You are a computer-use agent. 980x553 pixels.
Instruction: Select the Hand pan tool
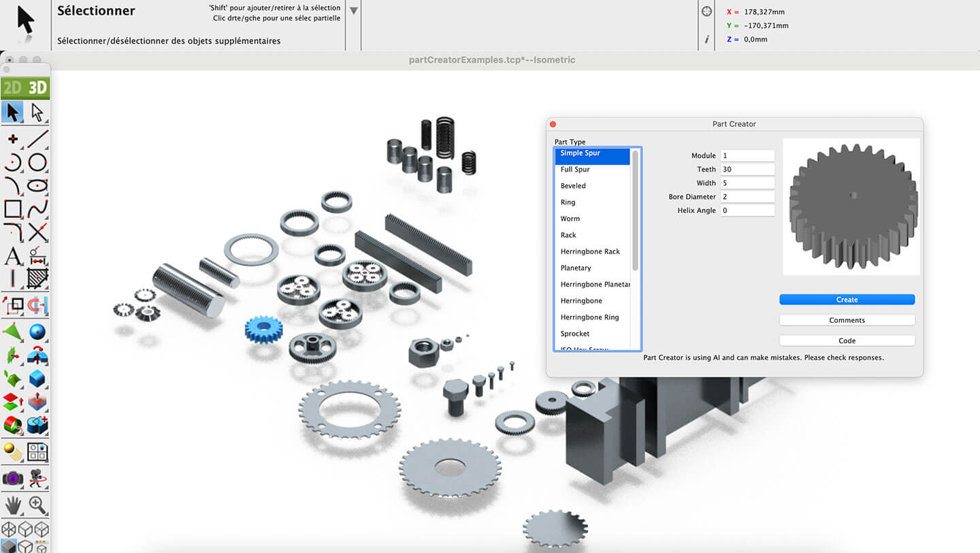13,505
